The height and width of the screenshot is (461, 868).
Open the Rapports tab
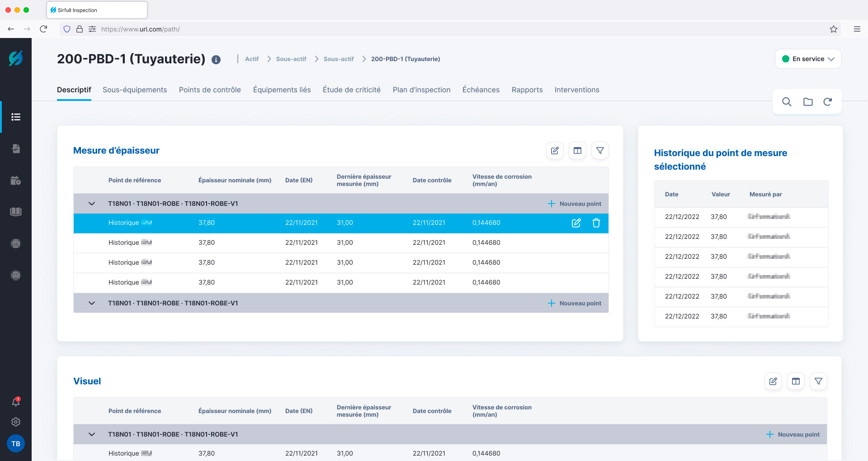coord(527,90)
